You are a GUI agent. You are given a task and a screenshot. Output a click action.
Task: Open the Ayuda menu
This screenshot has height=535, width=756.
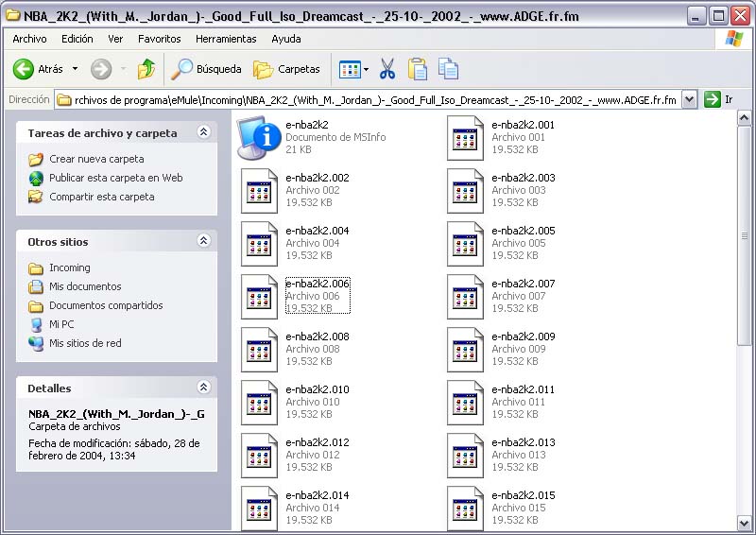[x=286, y=39]
